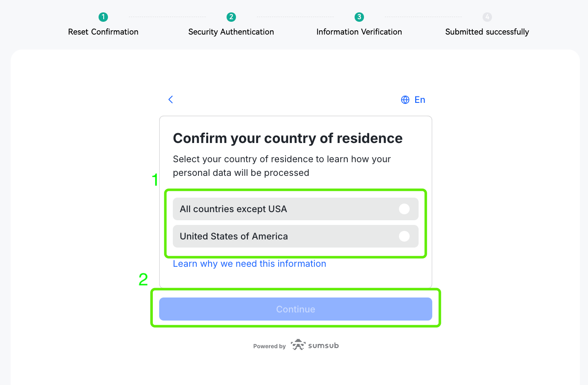Go to Information Verification step label
The width and height of the screenshot is (588, 385).
click(359, 32)
